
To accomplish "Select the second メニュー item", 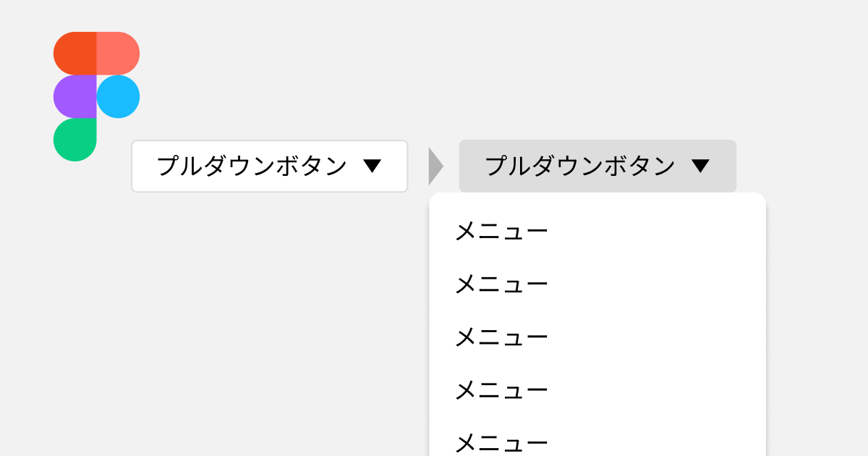I will click(x=501, y=283).
